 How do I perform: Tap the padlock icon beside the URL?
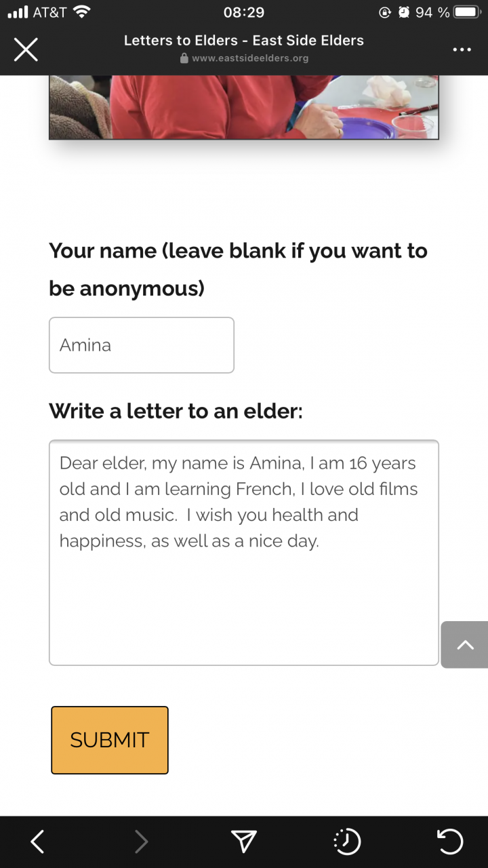(x=184, y=58)
